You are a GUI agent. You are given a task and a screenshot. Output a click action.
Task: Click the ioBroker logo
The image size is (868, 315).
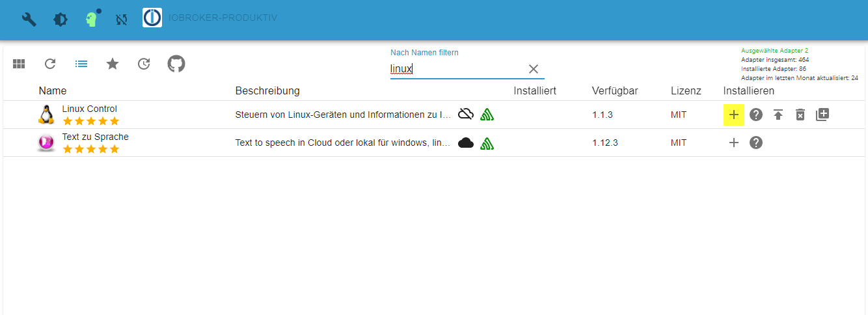152,18
